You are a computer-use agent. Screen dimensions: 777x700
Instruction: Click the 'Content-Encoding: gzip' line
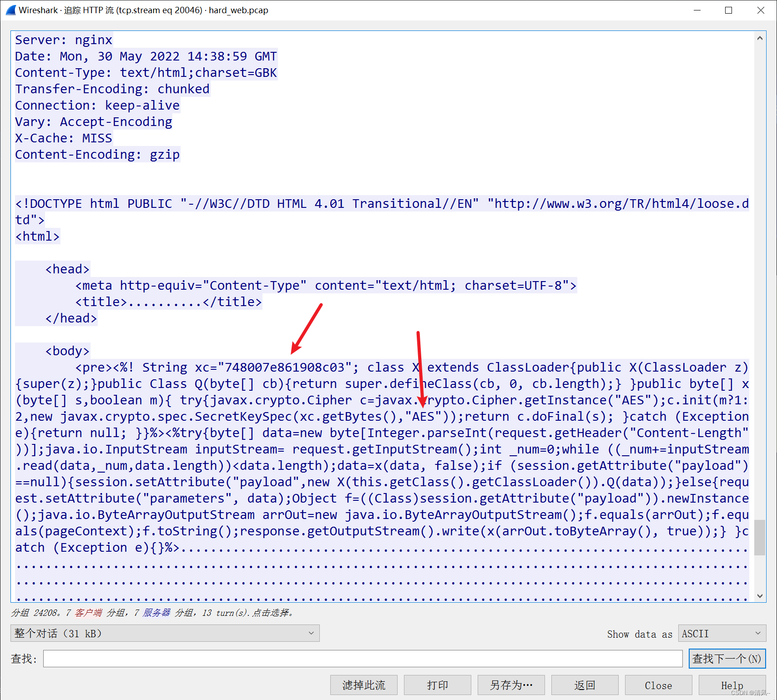click(97, 155)
